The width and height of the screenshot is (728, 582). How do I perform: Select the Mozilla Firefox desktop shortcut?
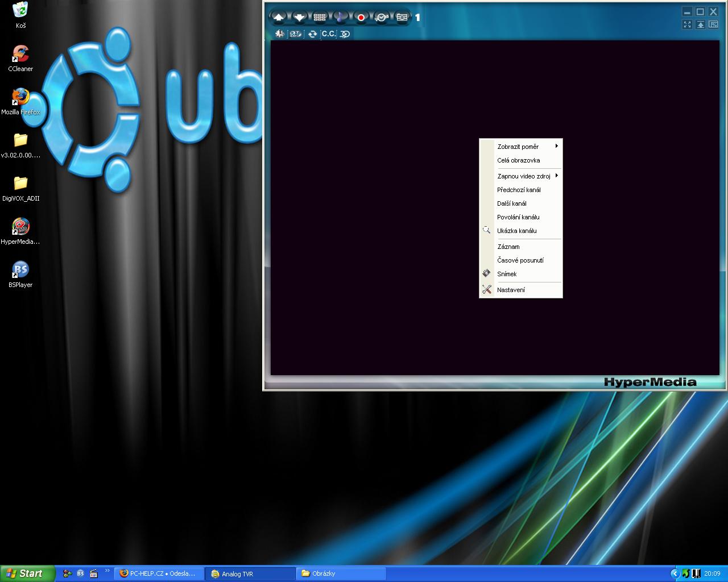(20, 102)
